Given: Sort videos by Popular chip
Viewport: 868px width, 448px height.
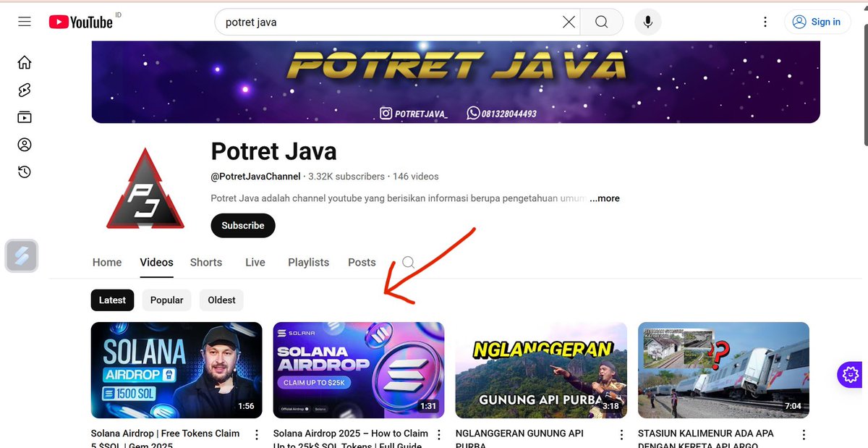Looking at the screenshot, I should pyautogui.click(x=166, y=300).
